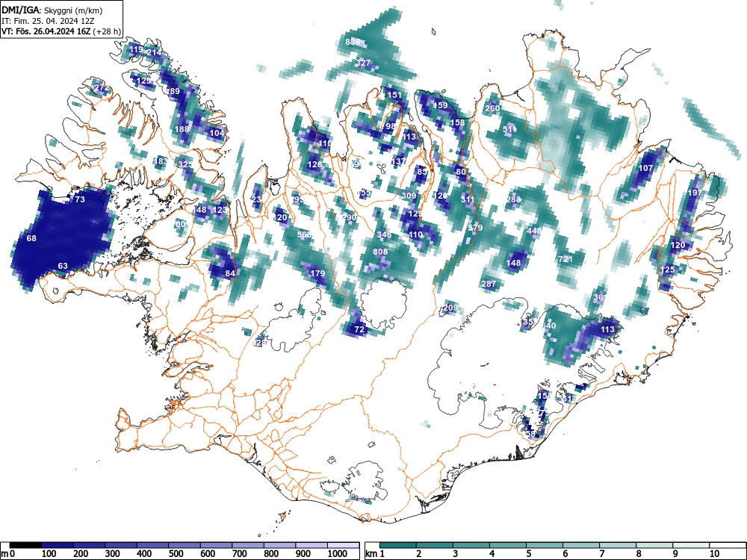Click the visibility value 159 on the map
Image resolution: width=747 pixels, height=560 pixels.
click(x=441, y=105)
